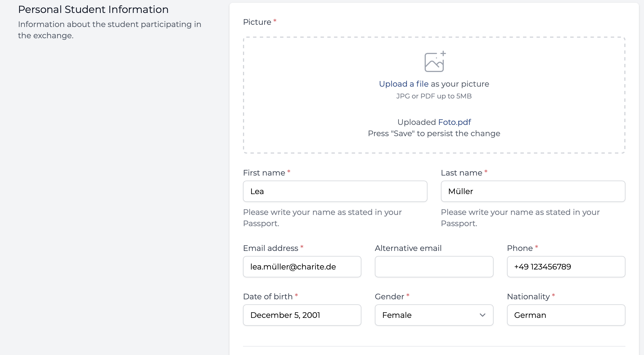This screenshot has width=644, height=355.
Task: Click the Picture field label
Action: pyautogui.click(x=257, y=22)
